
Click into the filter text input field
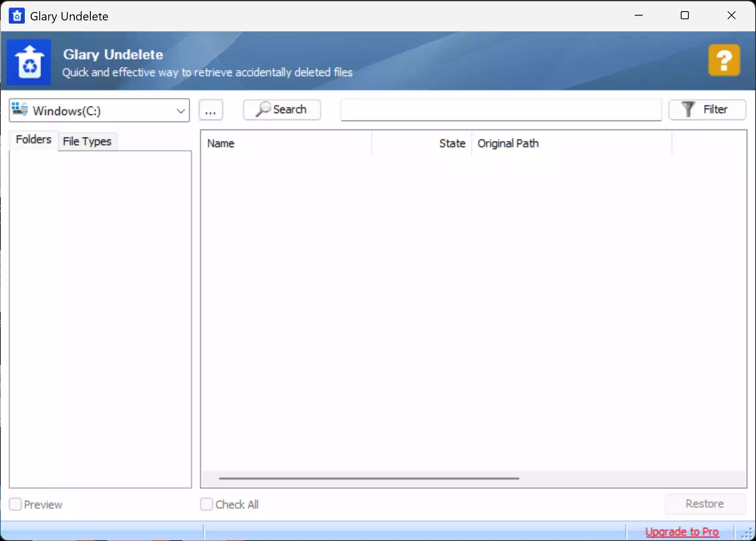(500, 110)
